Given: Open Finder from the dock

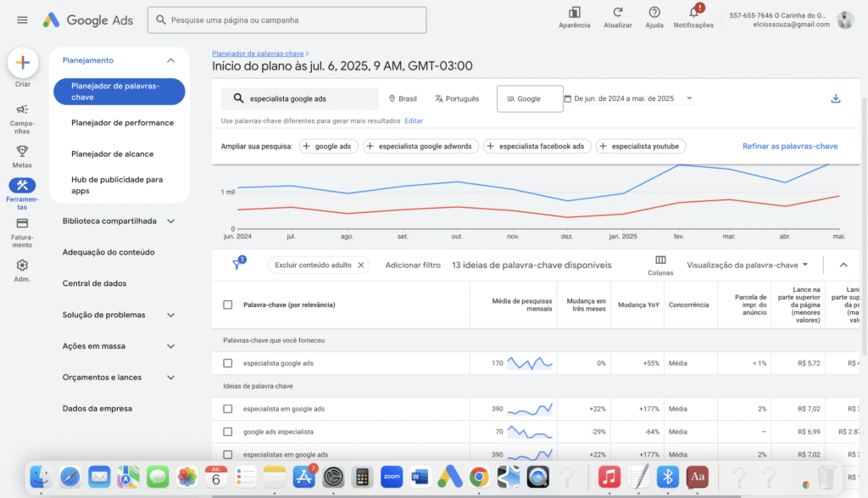Looking at the screenshot, I should [x=41, y=477].
